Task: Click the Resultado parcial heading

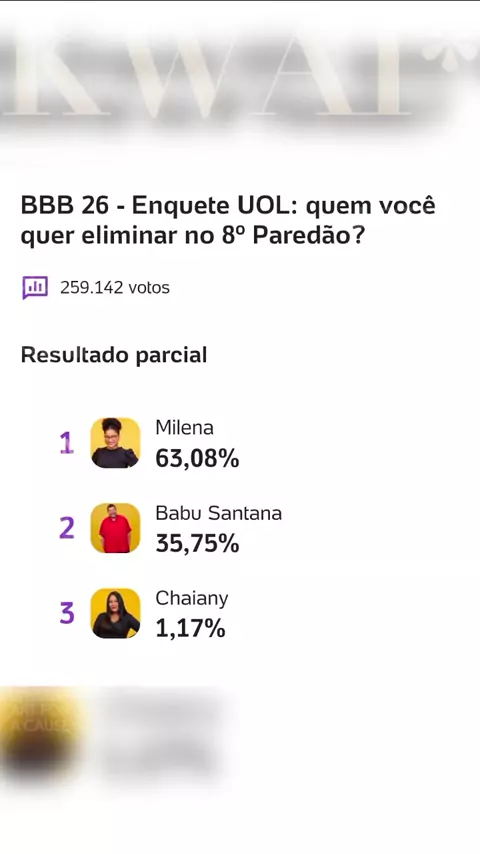Action: tap(114, 355)
